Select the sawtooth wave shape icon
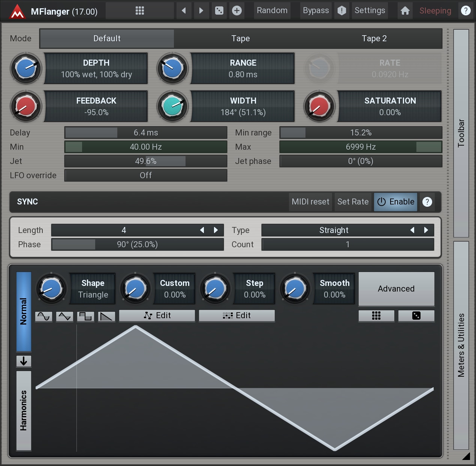Viewport: 476px width, 466px height. pos(106,316)
